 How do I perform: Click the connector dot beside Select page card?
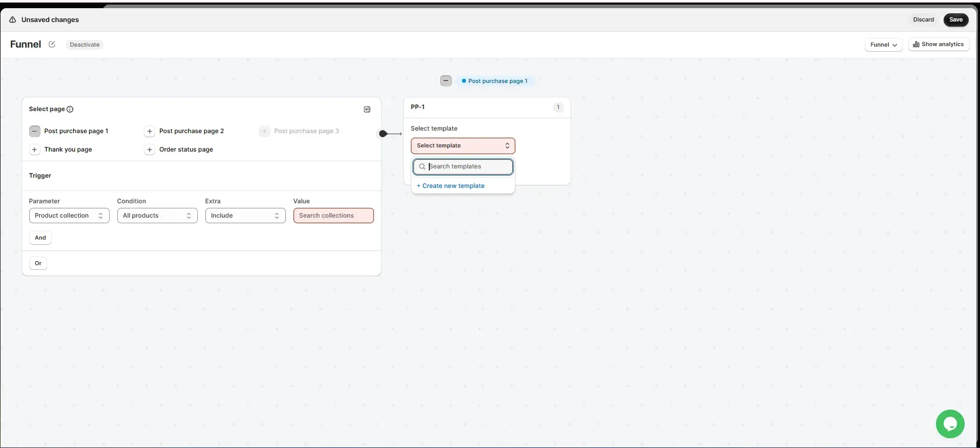[383, 134]
